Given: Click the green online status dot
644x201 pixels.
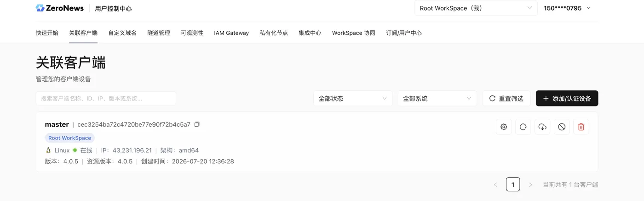Looking at the screenshot, I should tap(75, 150).
